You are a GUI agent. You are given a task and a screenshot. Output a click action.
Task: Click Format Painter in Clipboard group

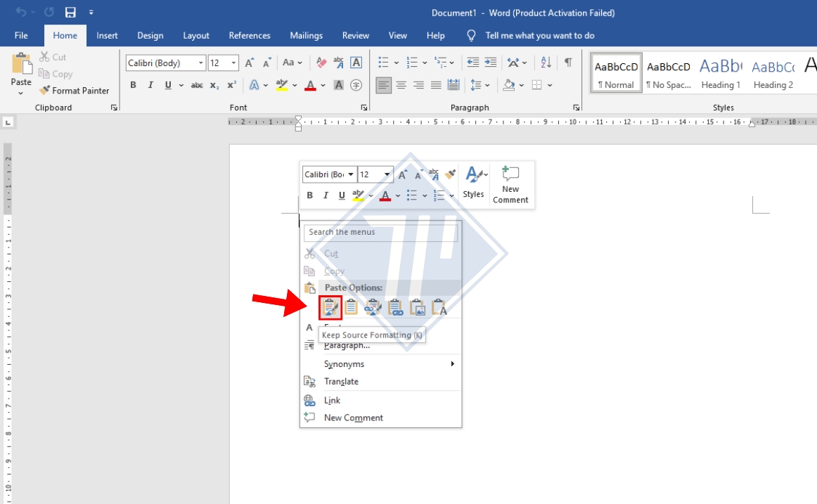[74, 91]
